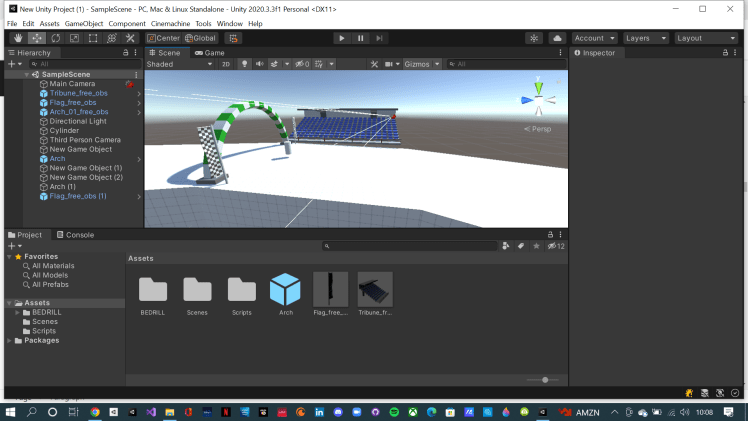Adjust the asset icon size slider
748x421 pixels.
(544, 380)
